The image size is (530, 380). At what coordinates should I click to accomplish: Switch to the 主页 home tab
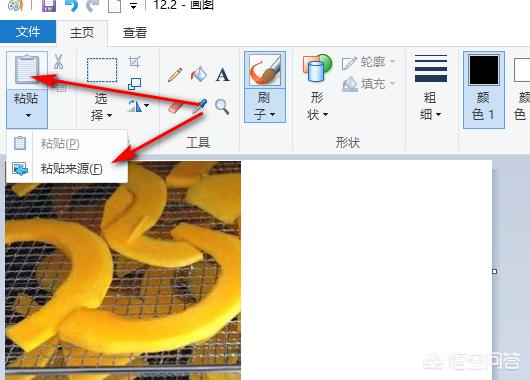[x=82, y=33]
